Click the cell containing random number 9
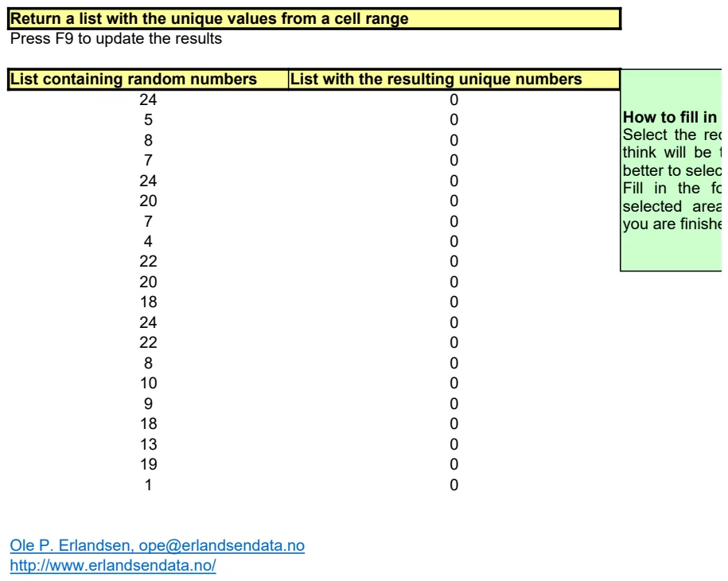Image resolution: width=728 pixels, height=581 pixels. coord(148,404)
